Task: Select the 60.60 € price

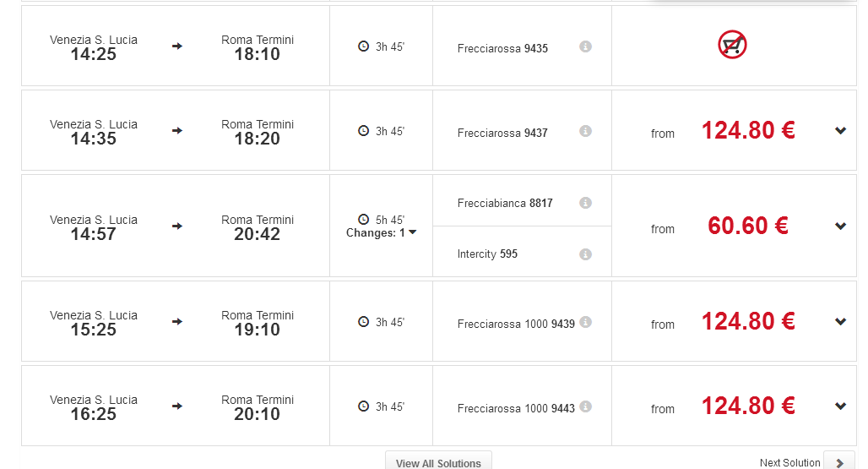Action: pyautogui.click(x=748, y=226)
